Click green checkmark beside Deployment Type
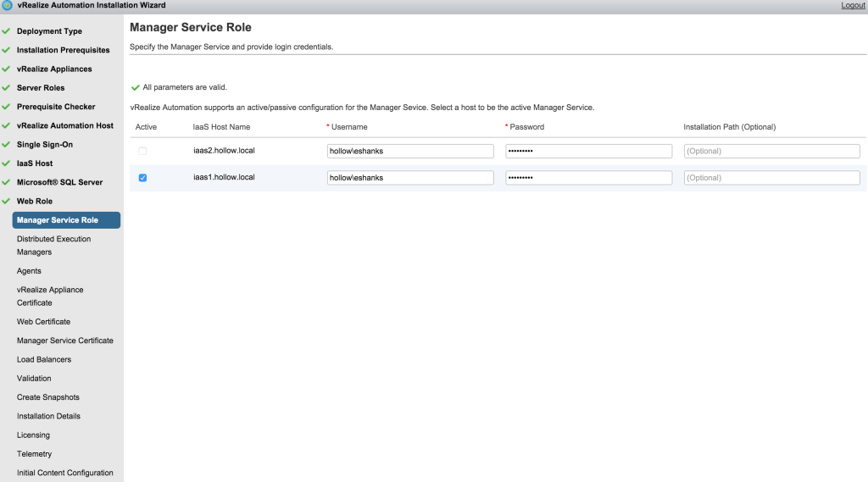Image resolution: width=868 pixels, height=482 pixels. tap(6, 31)
